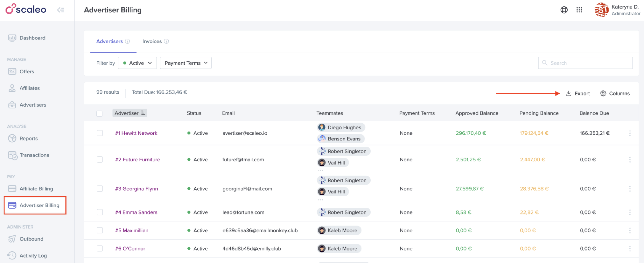Open the apps grid icon
Image resolution: width=644 pixels, height=263 pixels.
point(579,10)
